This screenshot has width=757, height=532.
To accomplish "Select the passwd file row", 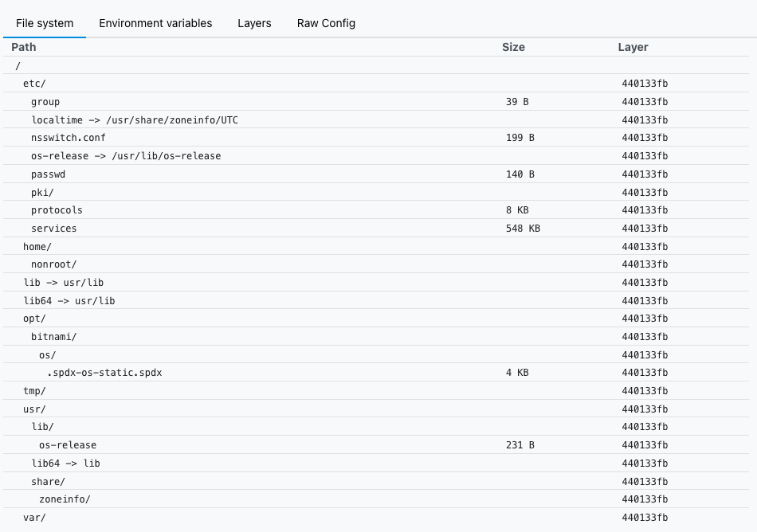I will [x=46, y=174].
